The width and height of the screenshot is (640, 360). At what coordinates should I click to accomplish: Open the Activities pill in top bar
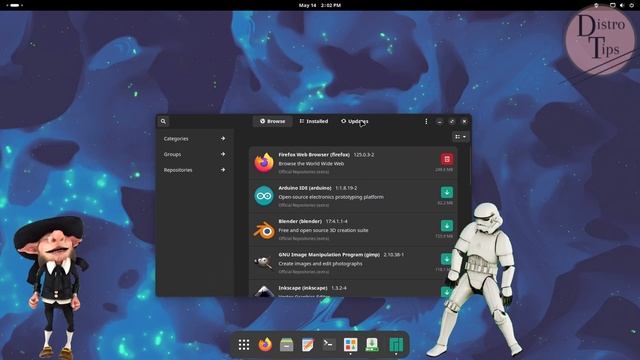tap(14, 5)
